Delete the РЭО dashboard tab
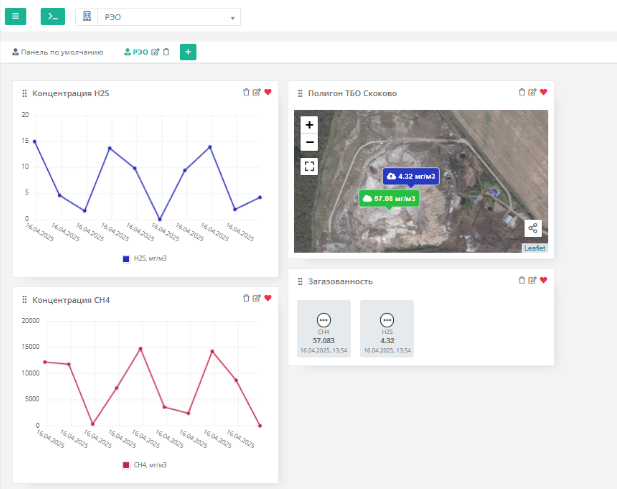617x489 pixels. (166, 51)
